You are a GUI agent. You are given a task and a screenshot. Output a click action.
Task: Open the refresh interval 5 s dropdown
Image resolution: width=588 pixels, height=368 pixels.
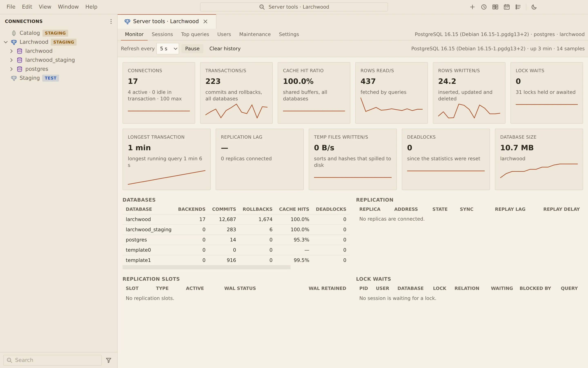168,49
